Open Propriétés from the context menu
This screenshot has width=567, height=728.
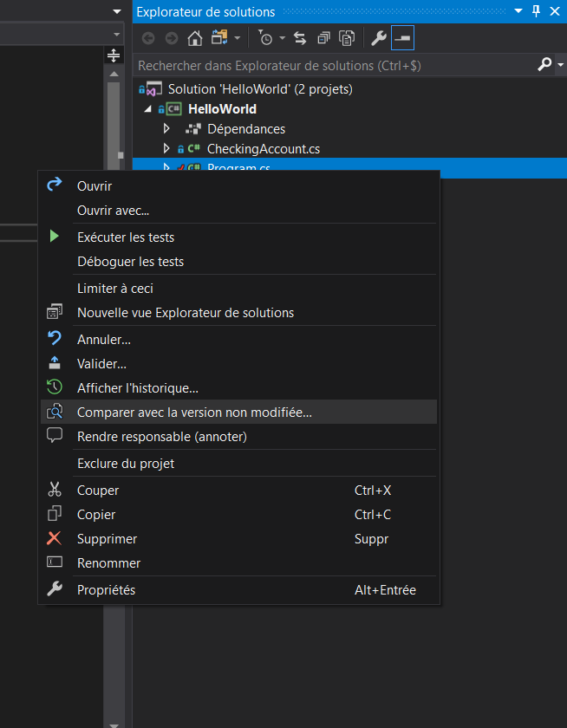(x=238, y=590)
